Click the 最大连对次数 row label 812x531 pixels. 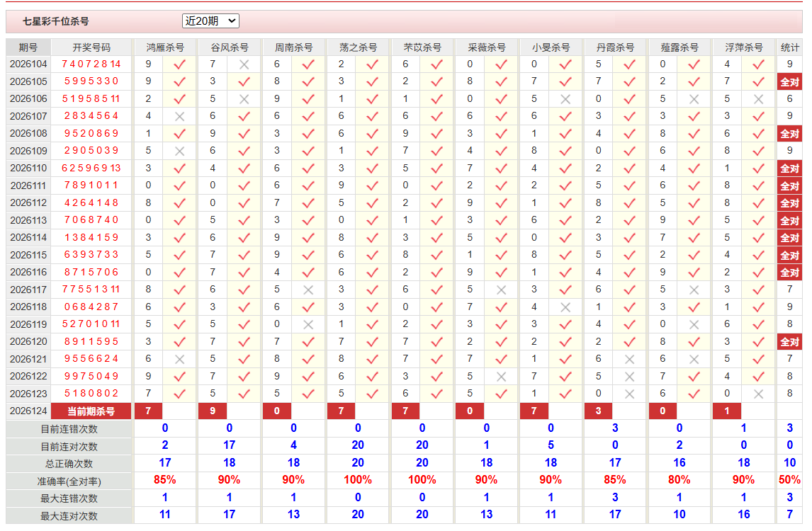pos(69,516)
